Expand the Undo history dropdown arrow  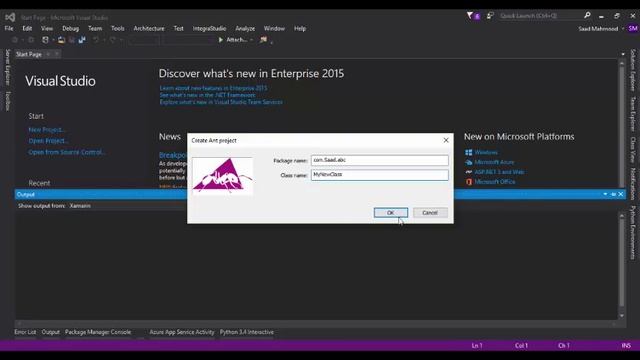[x=104, y=40]
